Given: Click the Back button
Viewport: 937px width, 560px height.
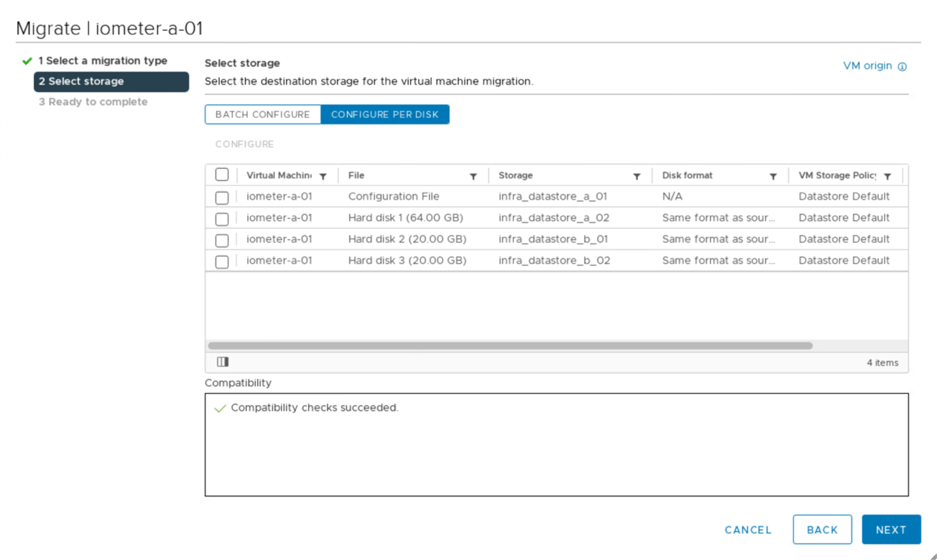Looking at the screenshot, I should pyautogui.click(x=822, y=530).
